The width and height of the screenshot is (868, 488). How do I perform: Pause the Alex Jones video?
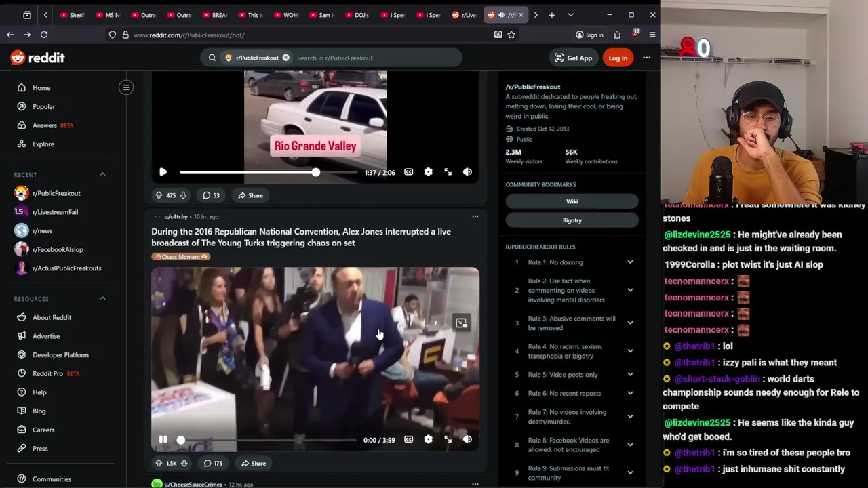(x=163, y=439)
